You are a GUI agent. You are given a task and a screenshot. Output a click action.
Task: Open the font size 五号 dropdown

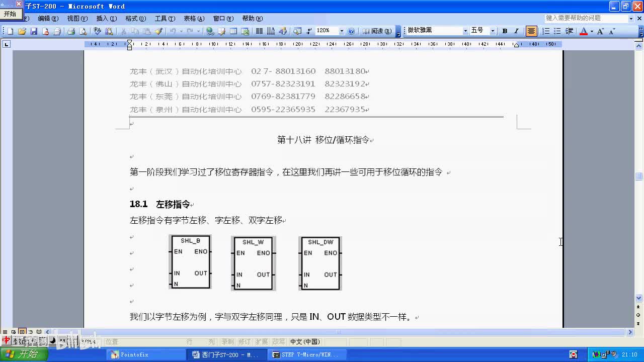point(493,31)
